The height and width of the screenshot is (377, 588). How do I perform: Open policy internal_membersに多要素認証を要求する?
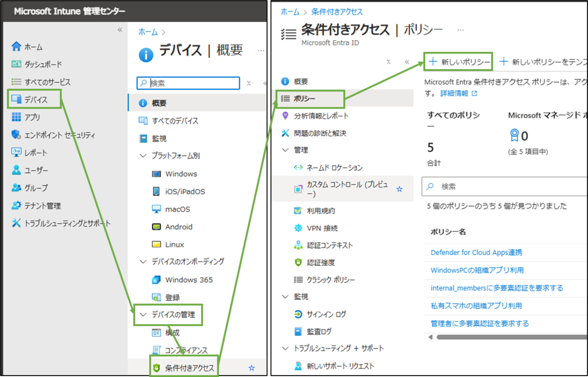pyautogui.click(x=497, y=288)
